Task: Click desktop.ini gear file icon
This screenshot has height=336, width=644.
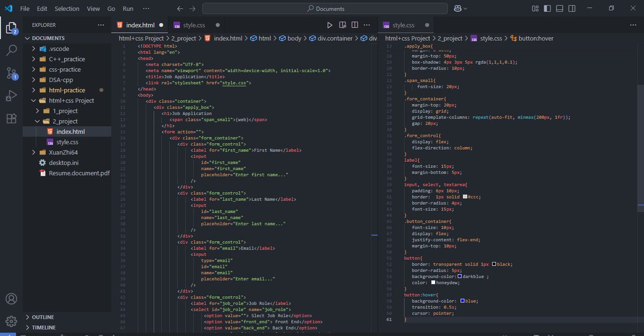Action: click(x=42, y=163)
